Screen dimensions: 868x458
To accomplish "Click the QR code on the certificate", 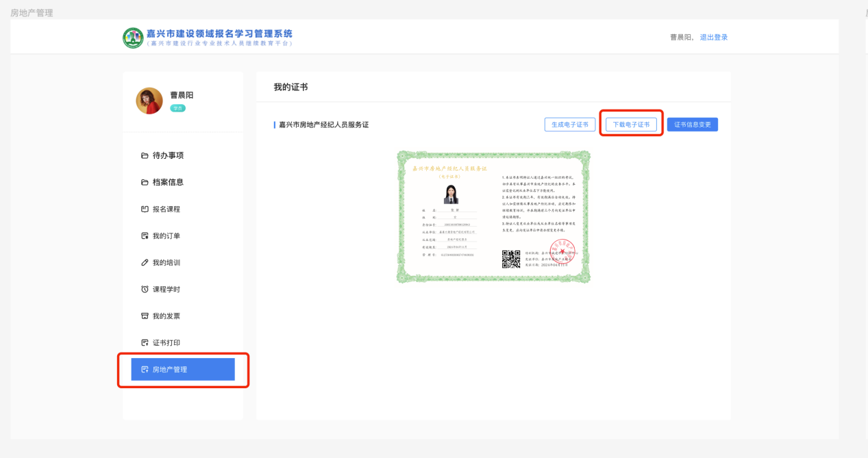I will pyautogui.click(x=511, y=259).
